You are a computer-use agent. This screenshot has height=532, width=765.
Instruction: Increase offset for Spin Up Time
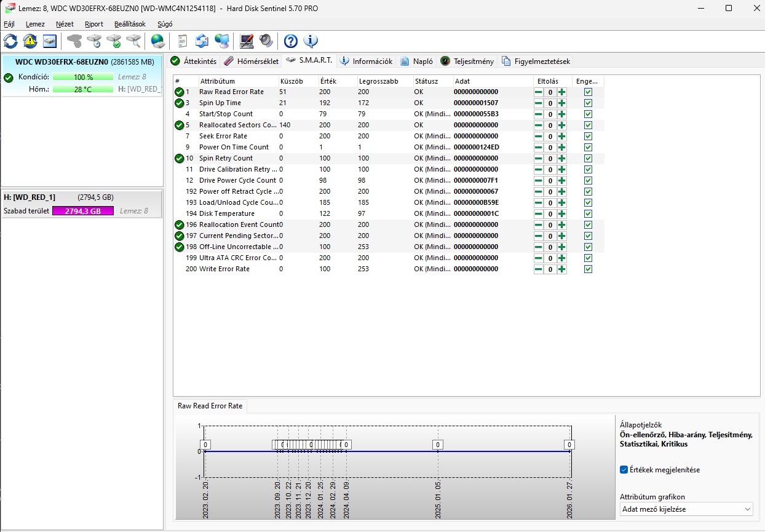coord(561,103)
